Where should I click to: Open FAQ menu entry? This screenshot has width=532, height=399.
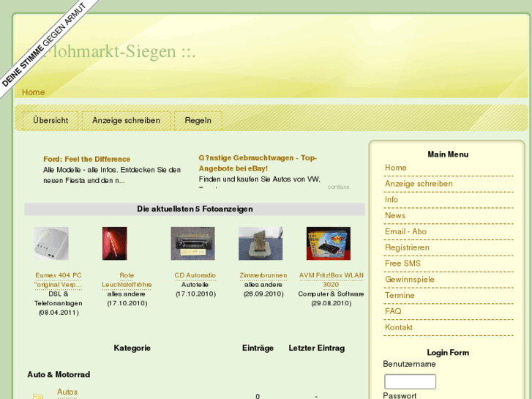[393, 311]
